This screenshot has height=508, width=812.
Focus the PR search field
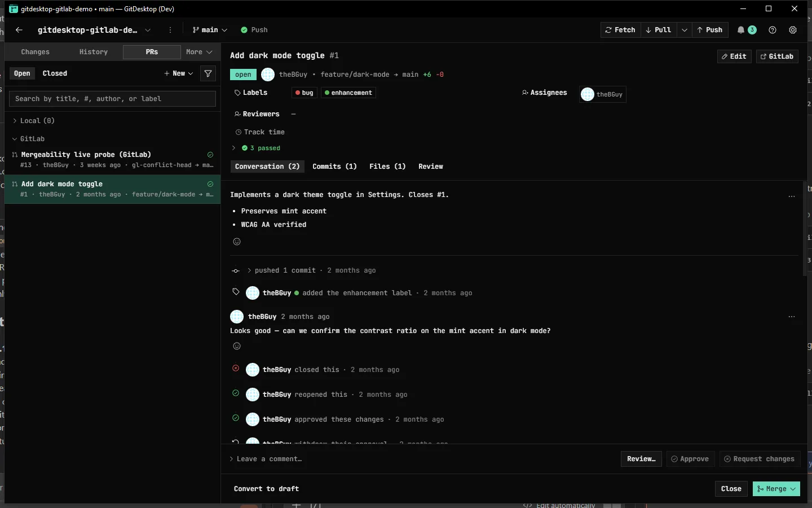[x=112, y=99]
